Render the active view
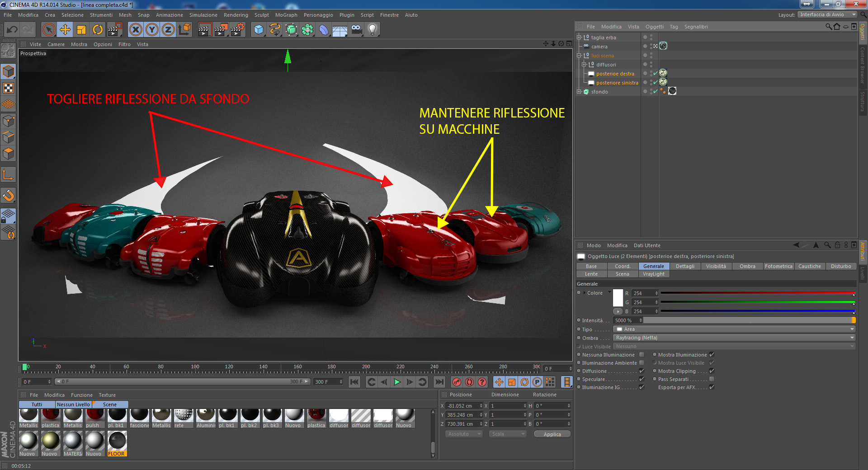This screenshot has height=470, width=868. (x=204, y=30)
